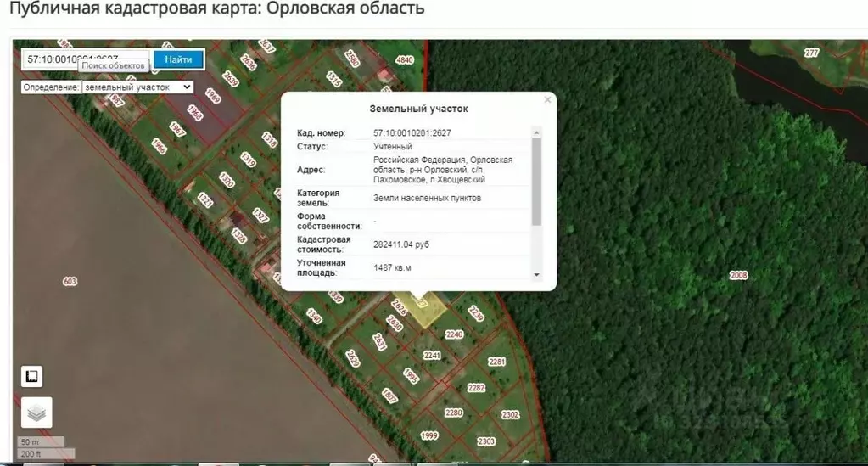Click parcel label 2303 on the map
This screenshot has width=868, height=466.
[485, 441]
